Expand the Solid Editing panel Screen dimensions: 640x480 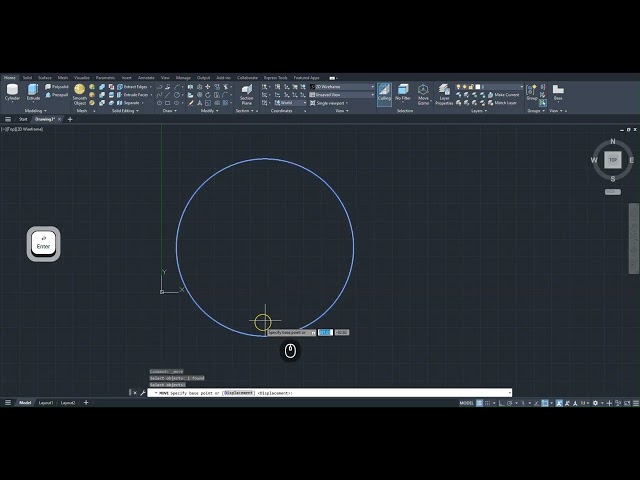[x=125, y=111]
